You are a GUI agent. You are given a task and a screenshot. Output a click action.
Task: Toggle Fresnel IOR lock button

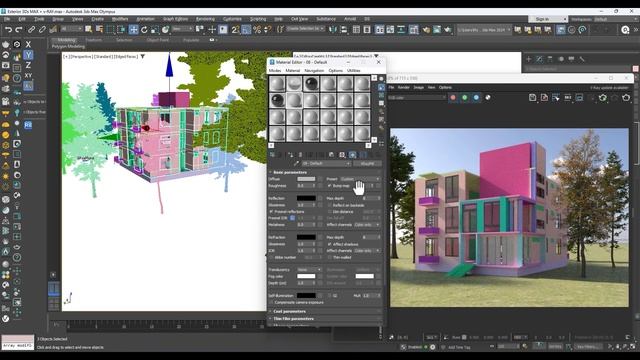tap(292, 218)
